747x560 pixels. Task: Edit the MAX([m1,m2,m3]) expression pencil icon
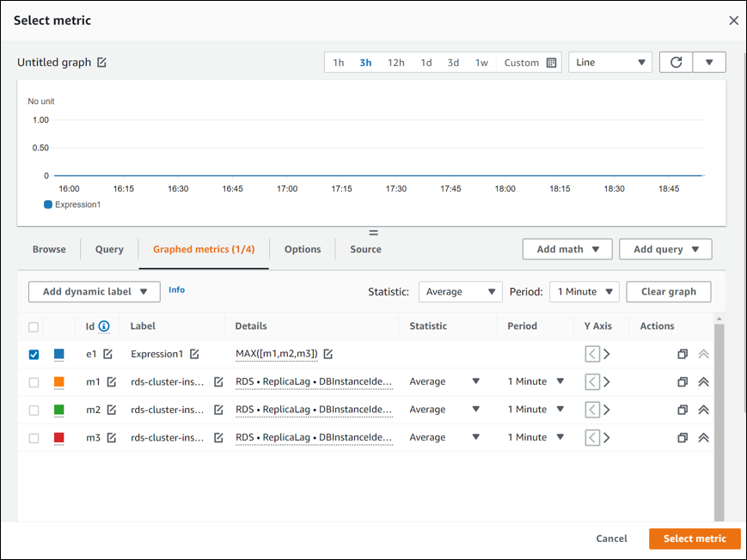pyautogui.click(x=329, y=353)
